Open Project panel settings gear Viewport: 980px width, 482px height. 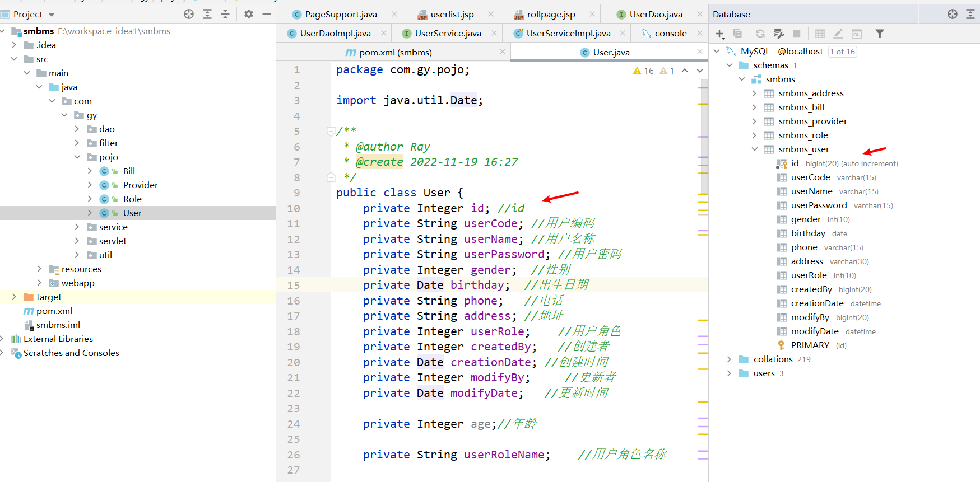click(x=249, y=14)
